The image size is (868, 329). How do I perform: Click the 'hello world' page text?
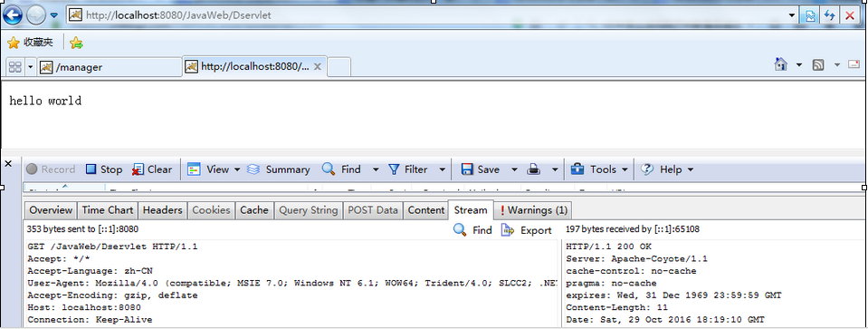45,102
